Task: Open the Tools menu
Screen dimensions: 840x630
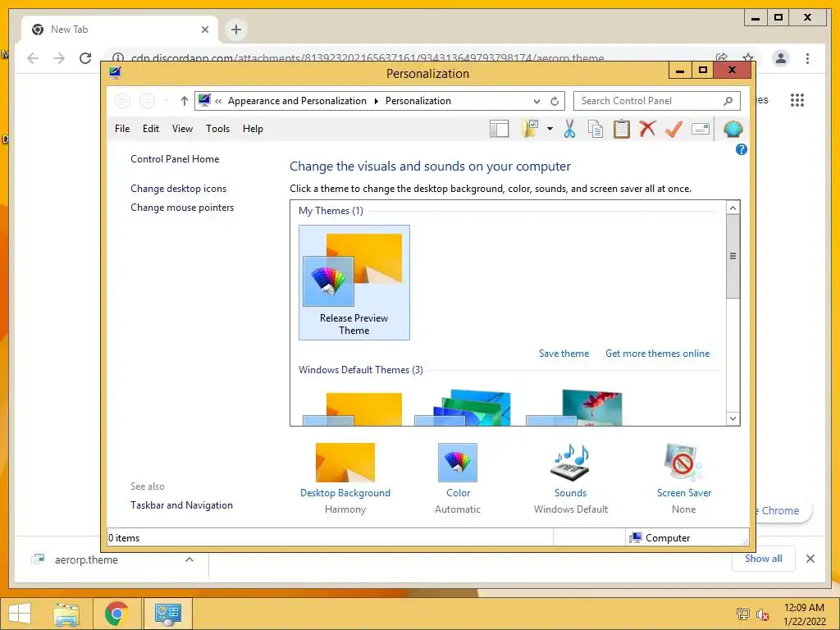Action: click(217, 129)
